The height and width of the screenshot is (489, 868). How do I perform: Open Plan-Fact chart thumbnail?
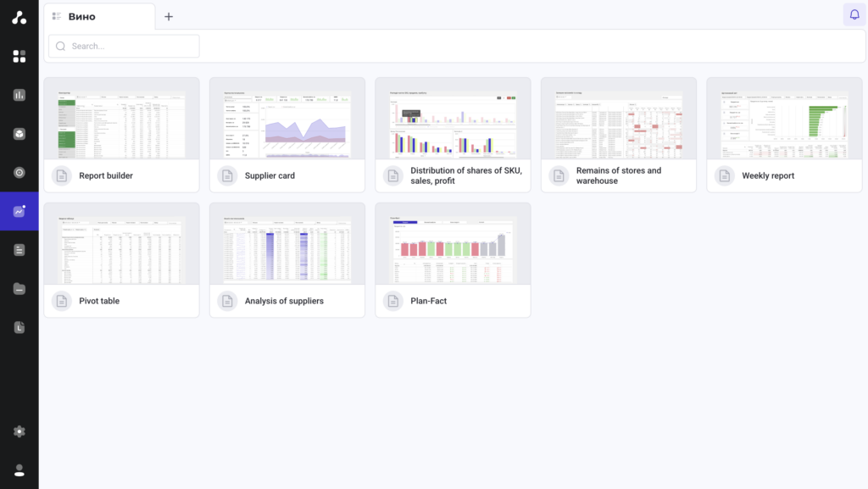click(453, 250)
